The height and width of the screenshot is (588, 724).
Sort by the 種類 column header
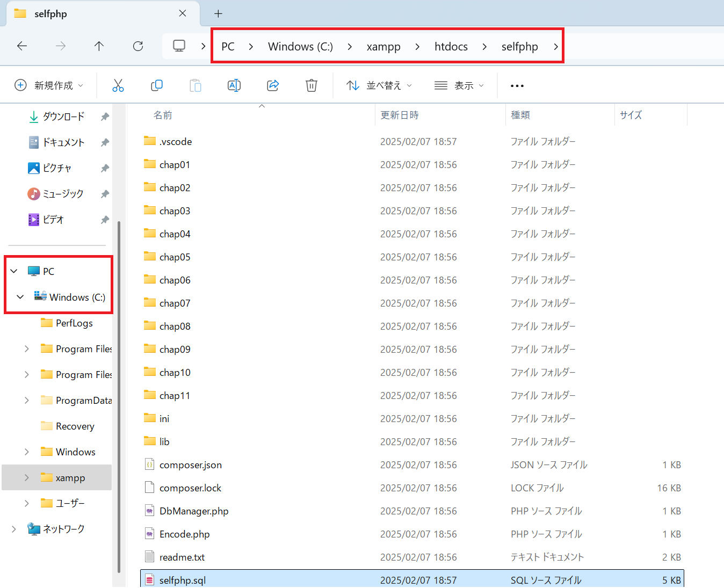520,115
